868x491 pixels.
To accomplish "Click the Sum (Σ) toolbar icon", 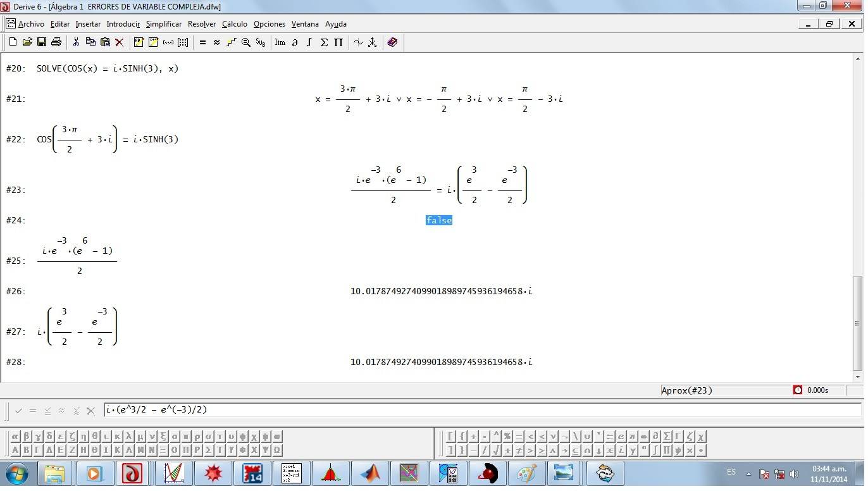I will point(324,42).
